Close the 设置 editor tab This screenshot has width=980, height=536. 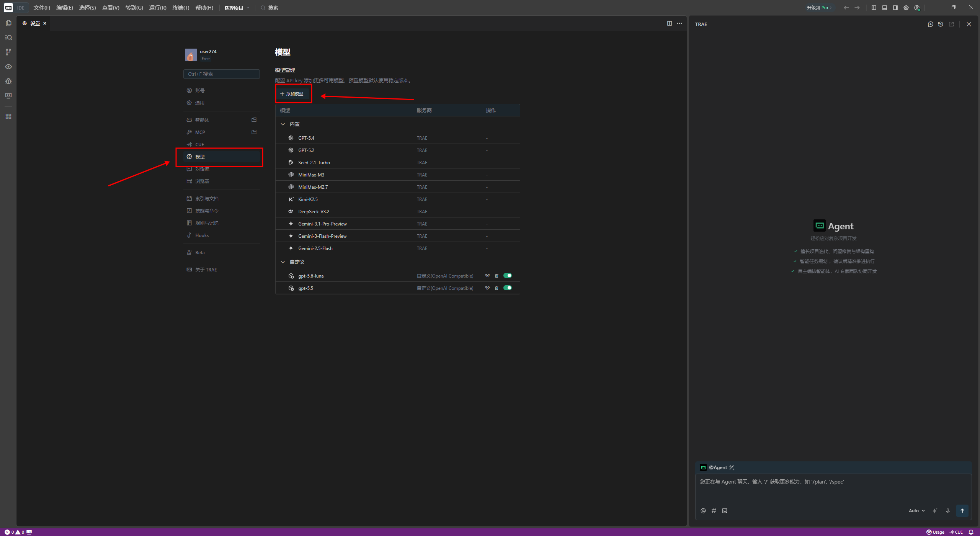pyautogui.click(x=45, y=23)
